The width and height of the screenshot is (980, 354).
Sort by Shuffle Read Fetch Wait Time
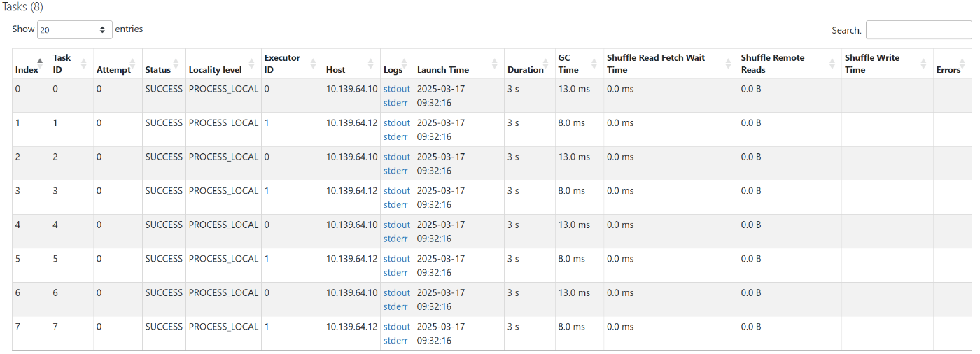(x=671, y=64)
